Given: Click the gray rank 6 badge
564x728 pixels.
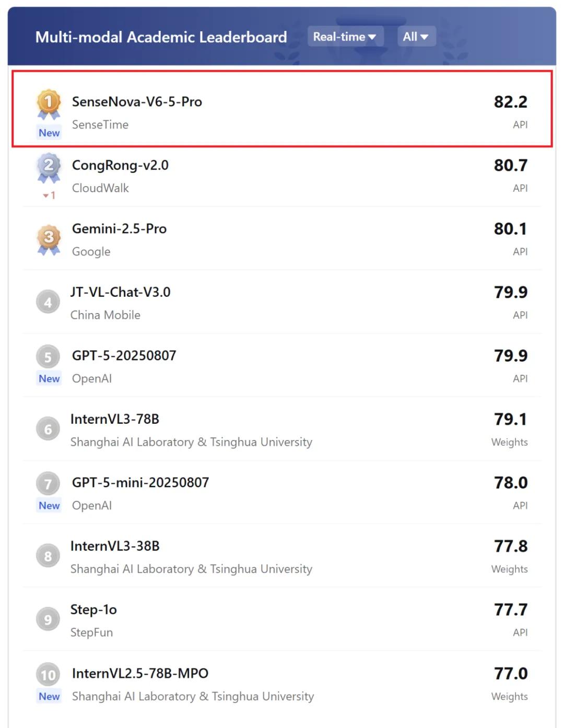Looking at the screenshot, I should tap(48, 429).
